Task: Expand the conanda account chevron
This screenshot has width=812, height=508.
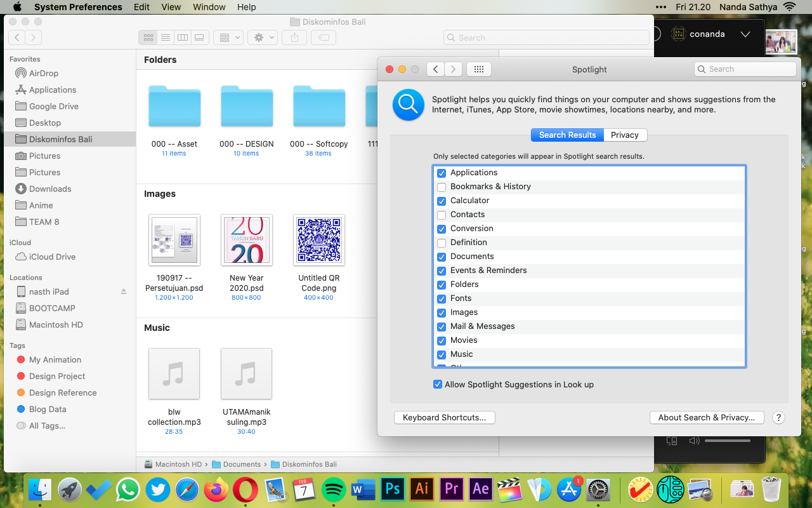Action: [745, 34]
